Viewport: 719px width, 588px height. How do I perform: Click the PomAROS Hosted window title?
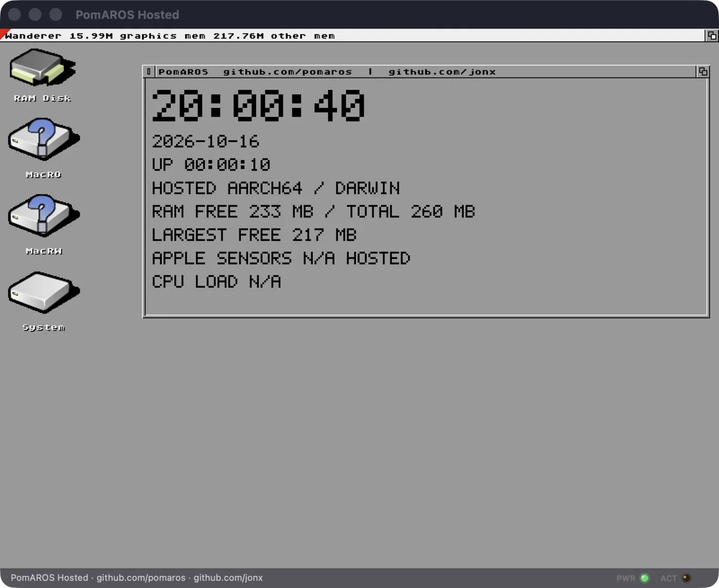127,14
